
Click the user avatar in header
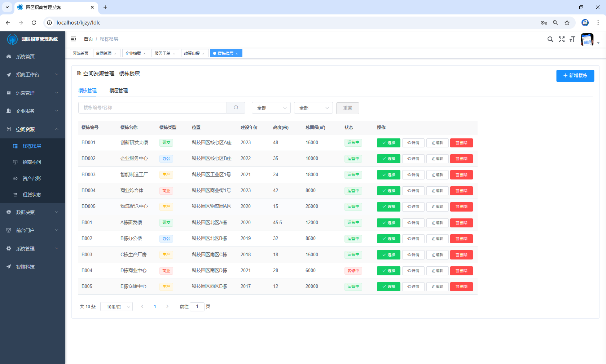coord(587,40)
